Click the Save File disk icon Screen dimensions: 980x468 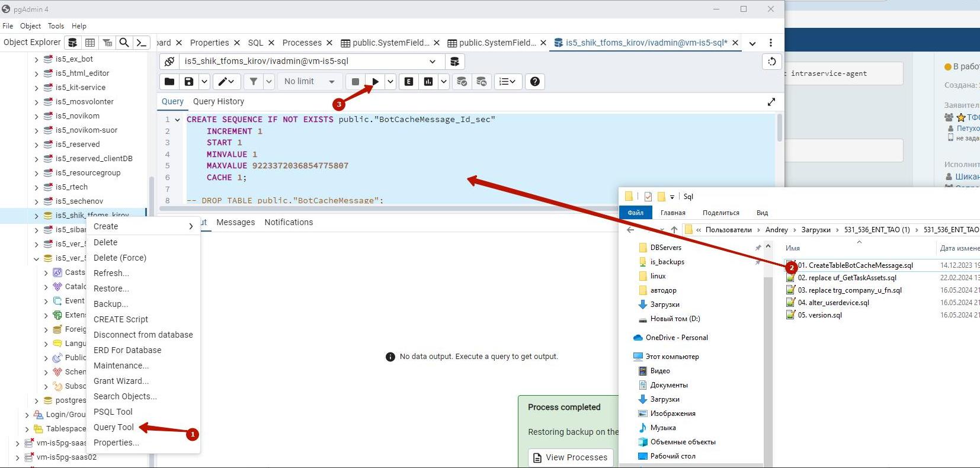click(188, 82)
